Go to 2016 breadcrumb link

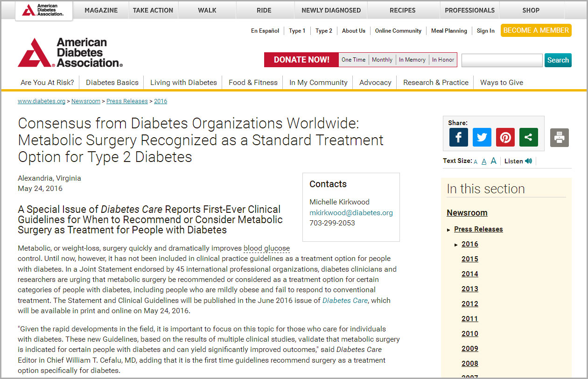coord(161,101)
